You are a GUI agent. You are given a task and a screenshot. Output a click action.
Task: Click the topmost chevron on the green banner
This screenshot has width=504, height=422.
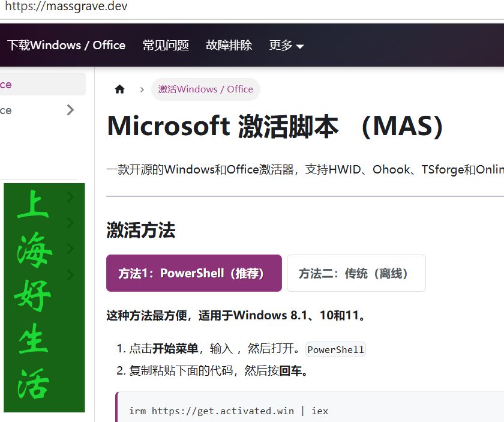click(70, 196)
